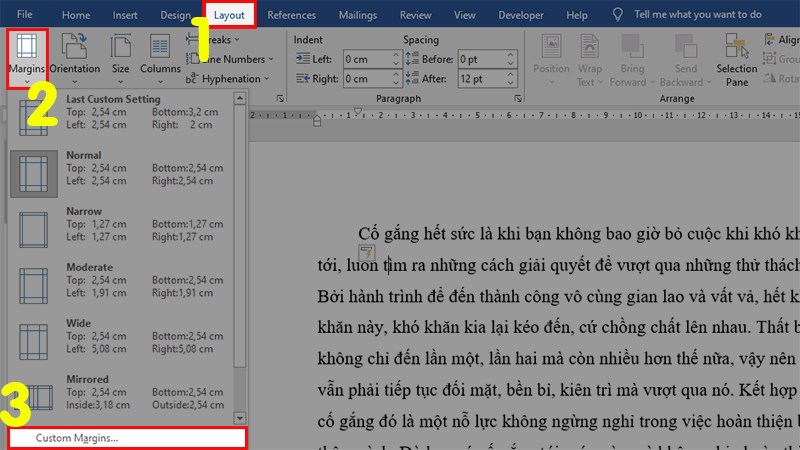Click the Tell me what you want to do box
Image resolution: width=800 pixels, height=450 pixels.
tap(697, 14)
